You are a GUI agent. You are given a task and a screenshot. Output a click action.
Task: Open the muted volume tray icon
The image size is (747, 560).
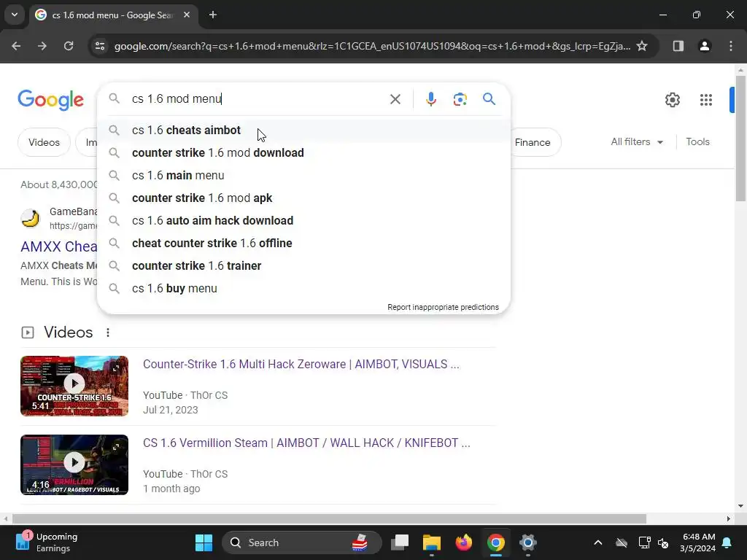662,542
